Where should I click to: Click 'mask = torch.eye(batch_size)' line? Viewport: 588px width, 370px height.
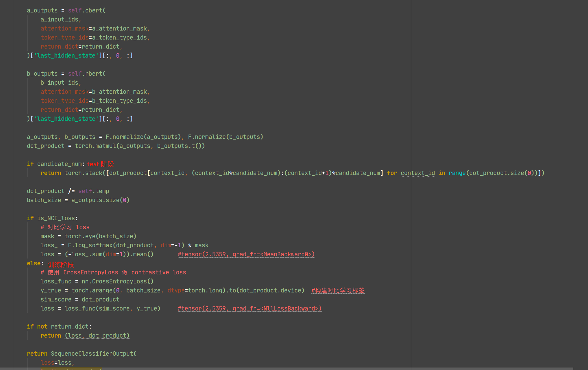[x=88, y=236]
